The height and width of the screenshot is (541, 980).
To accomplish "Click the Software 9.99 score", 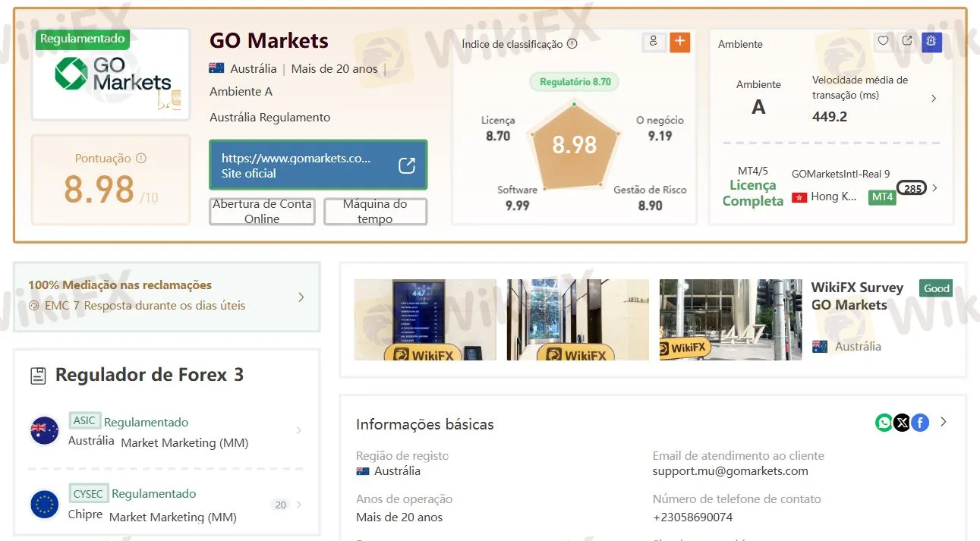I will click(518, 198).
